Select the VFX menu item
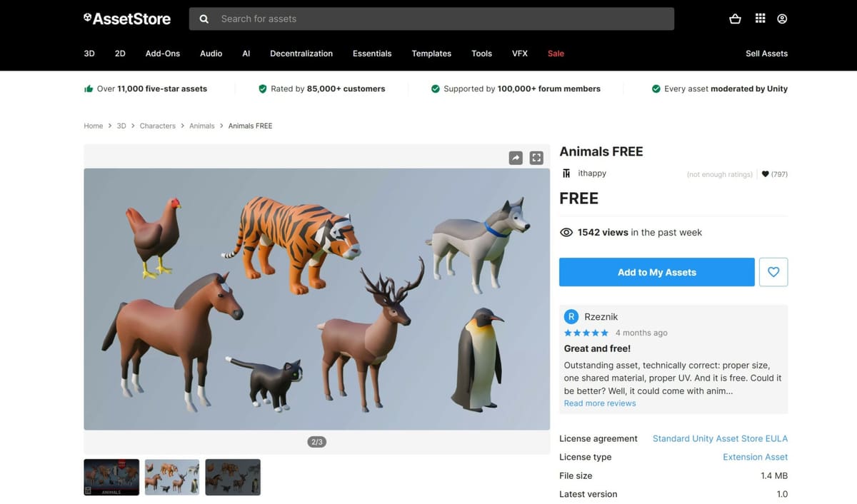Image resolution: width=857 pixels, height=504 pixels. pos(519,54)
